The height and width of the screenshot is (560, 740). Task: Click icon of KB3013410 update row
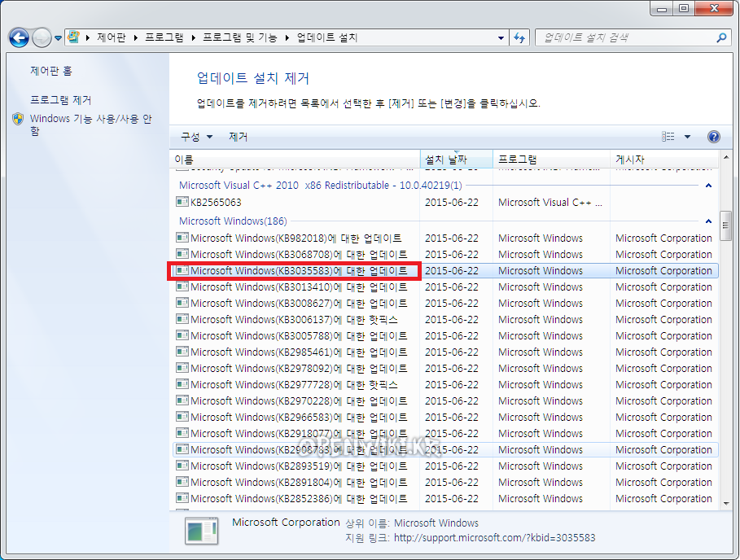182,287
